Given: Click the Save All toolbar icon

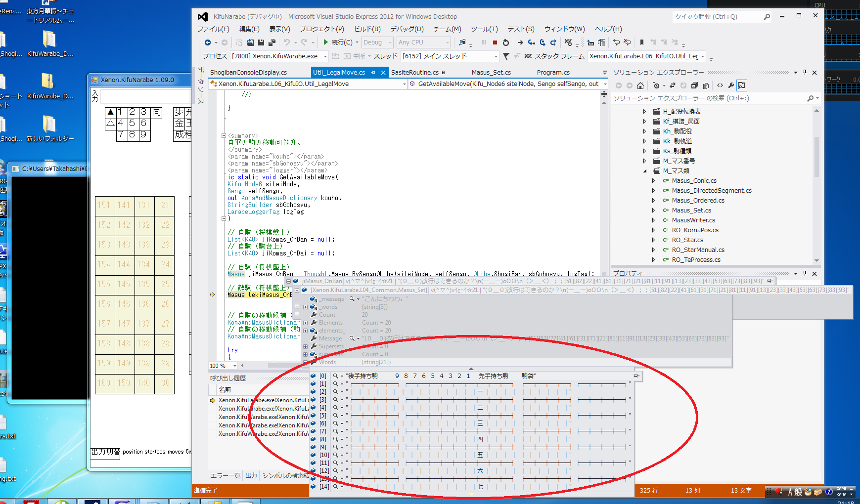Looking at the screenshot, I should [272, 42].
